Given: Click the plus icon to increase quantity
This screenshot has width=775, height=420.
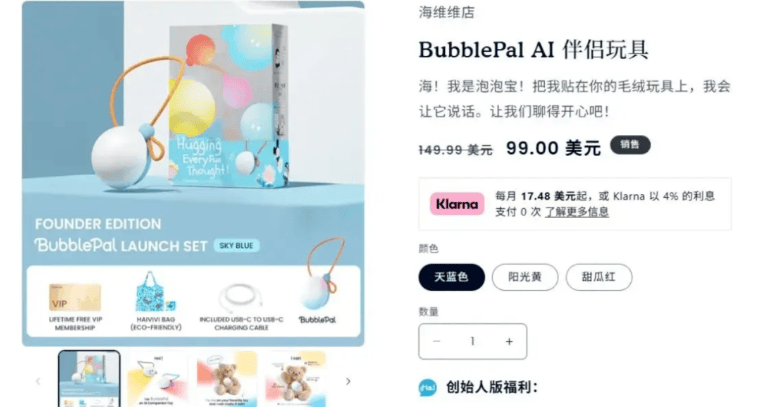Looking at the screenshot, I should (x=509, y=341).
